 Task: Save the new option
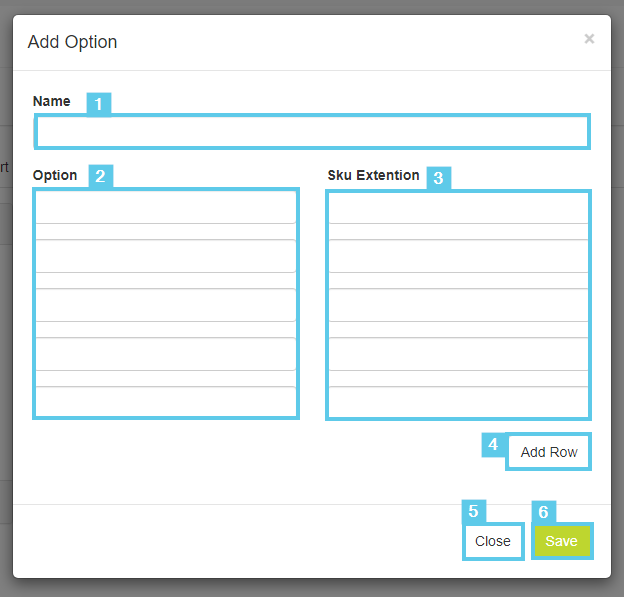(x=562, y=541)
